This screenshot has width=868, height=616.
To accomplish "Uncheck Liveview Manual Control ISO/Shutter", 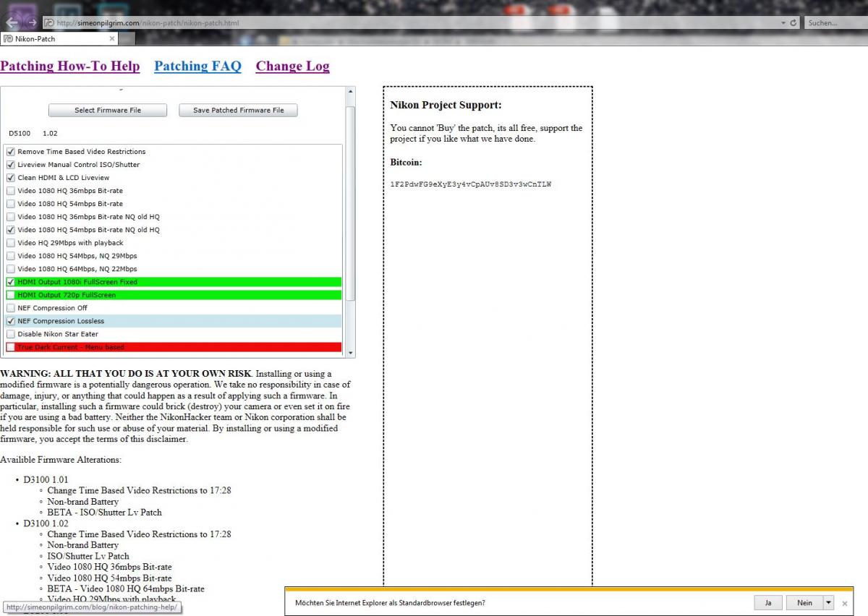I will pos(11,165).
